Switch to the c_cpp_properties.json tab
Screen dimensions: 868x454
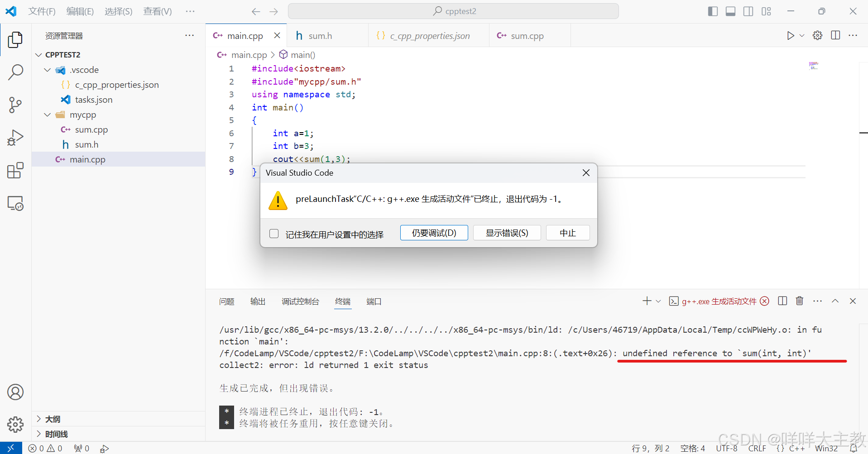429,36
